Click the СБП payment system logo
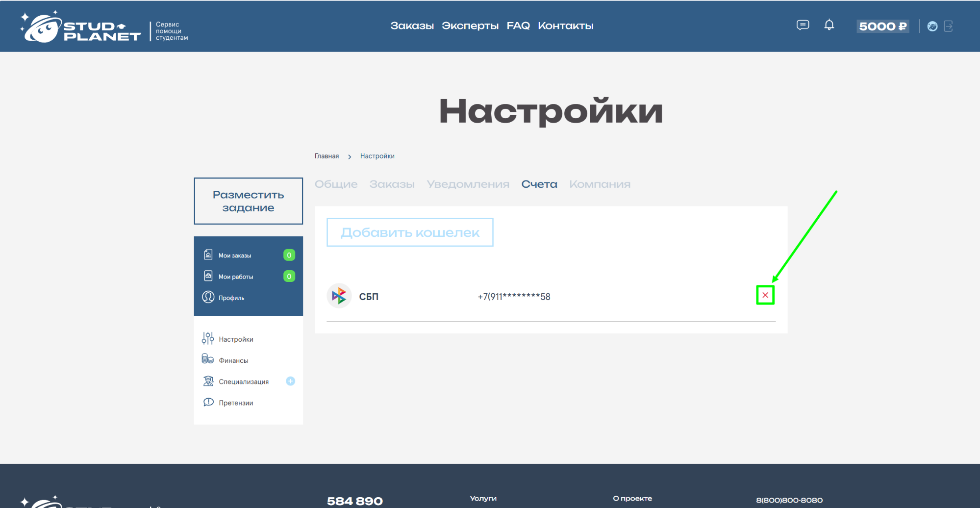 (339, 296)
